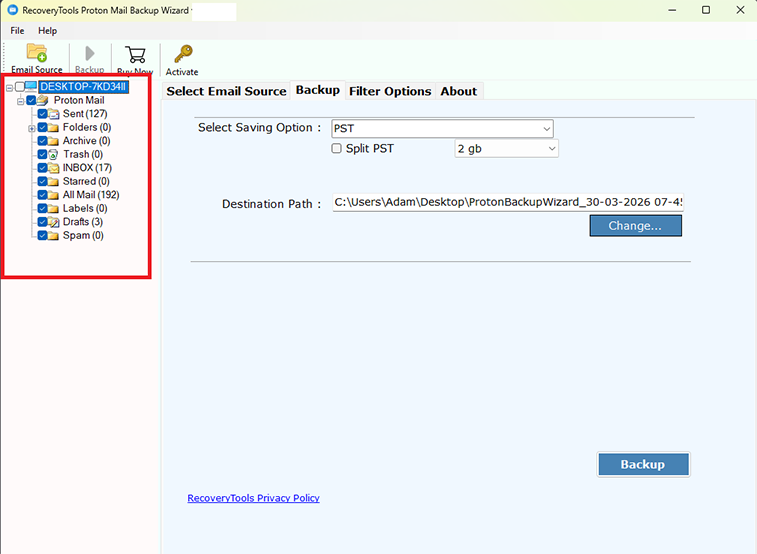Image resolution: width=757 pixels, height=554 pixels.
Task: Click the Trash recycle bin icon
Action: pyautogui.click(x=54, y=154)
